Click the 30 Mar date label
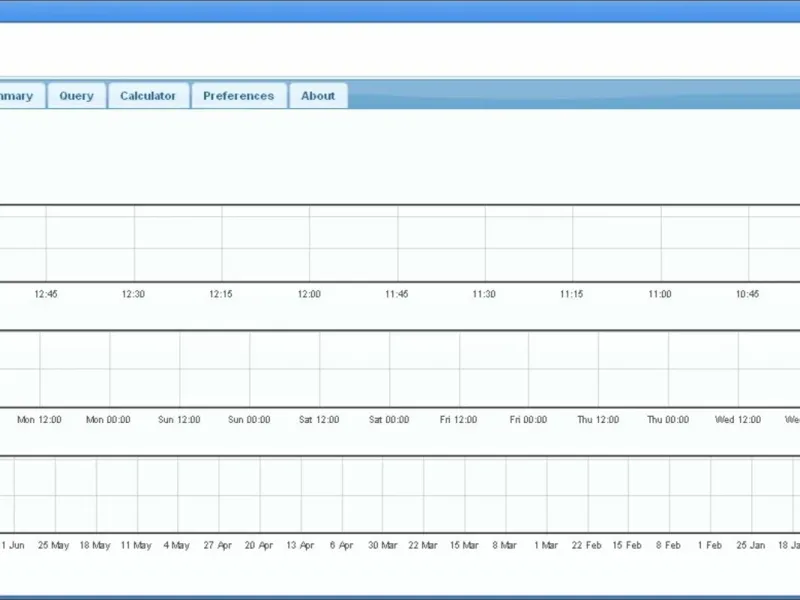 click(383, 545)
